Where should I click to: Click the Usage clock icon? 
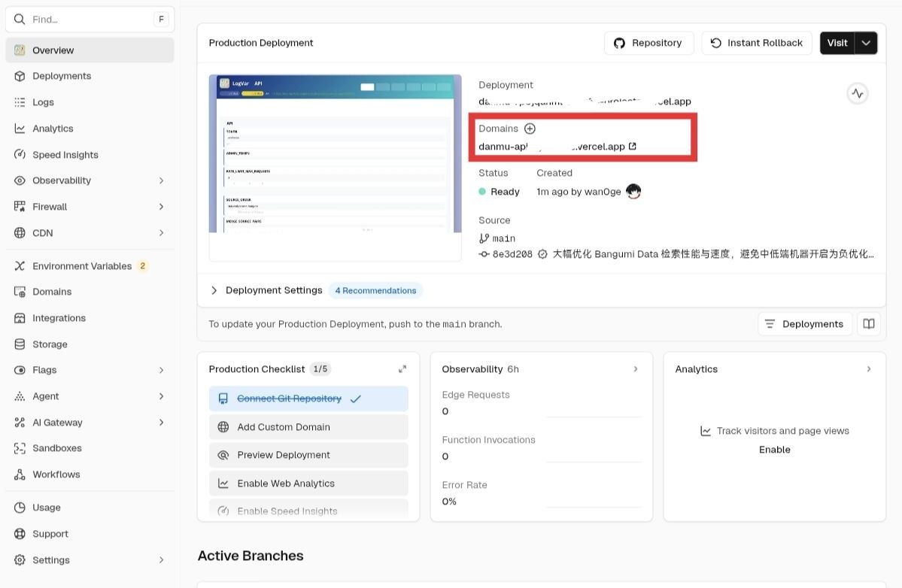click(20, 508)
